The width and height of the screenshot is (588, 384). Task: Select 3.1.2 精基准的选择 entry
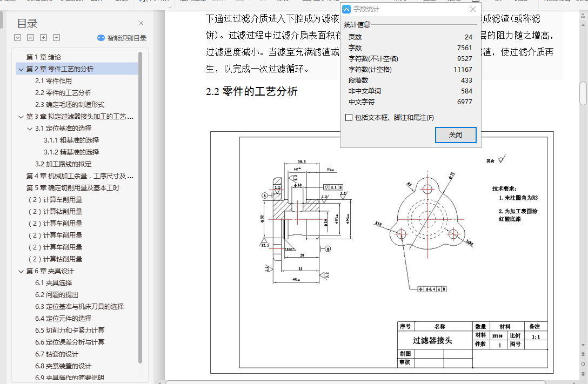[71, 152]
